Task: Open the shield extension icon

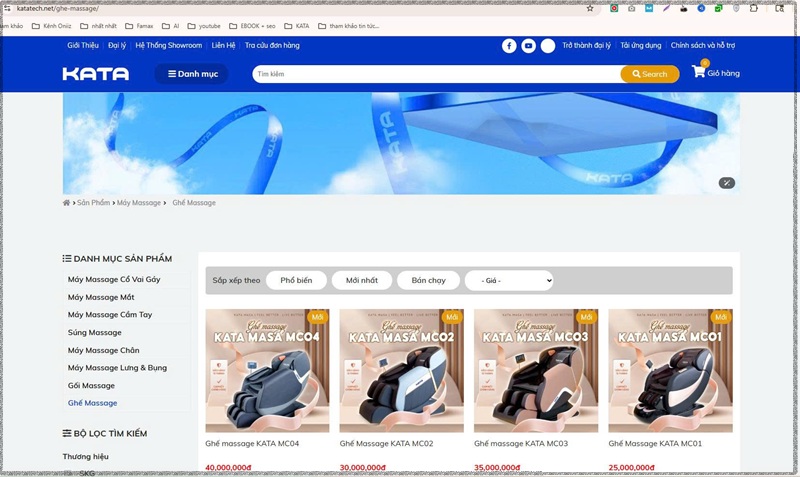Action: tap(736, 8)
